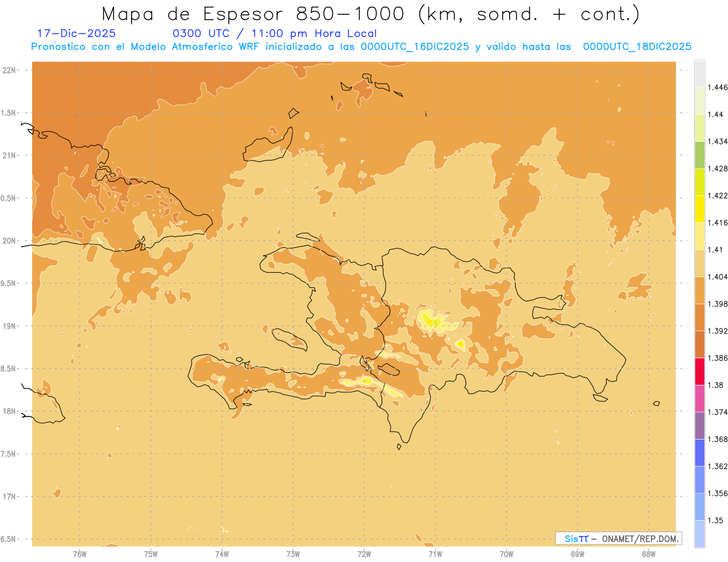Viewport: 728px width, 562px height.
Task: Click the legend value 1.362
Action: coord(717,466)
